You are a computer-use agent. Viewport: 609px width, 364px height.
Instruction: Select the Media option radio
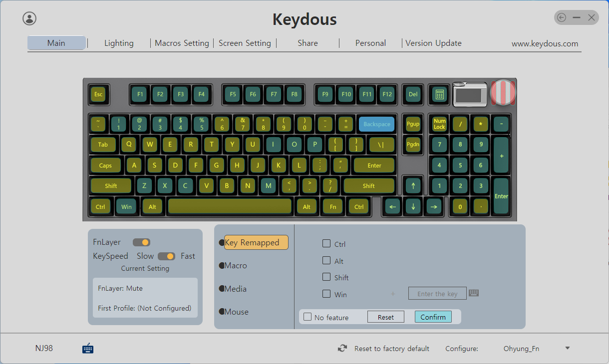click(x=222, y=289)
